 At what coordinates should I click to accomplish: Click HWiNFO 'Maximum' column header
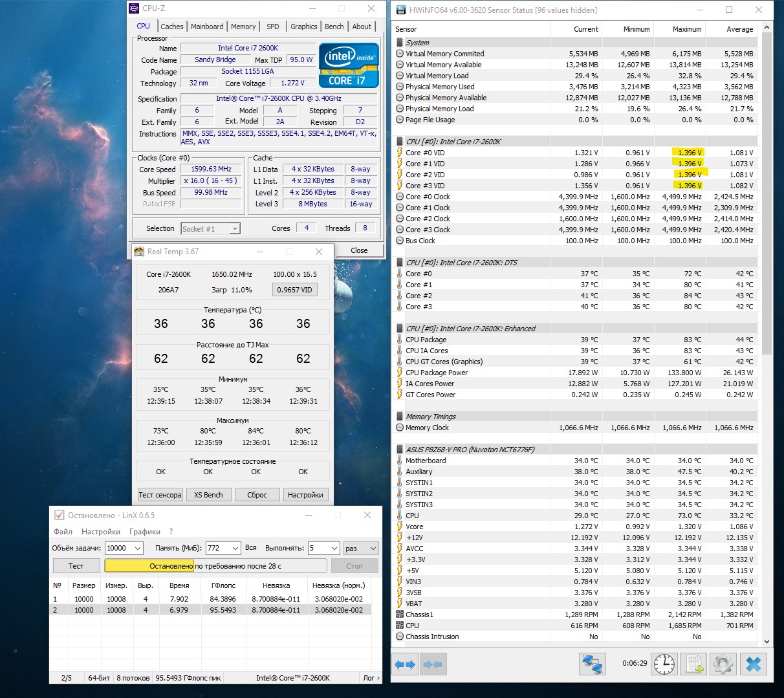click(679, 29)
